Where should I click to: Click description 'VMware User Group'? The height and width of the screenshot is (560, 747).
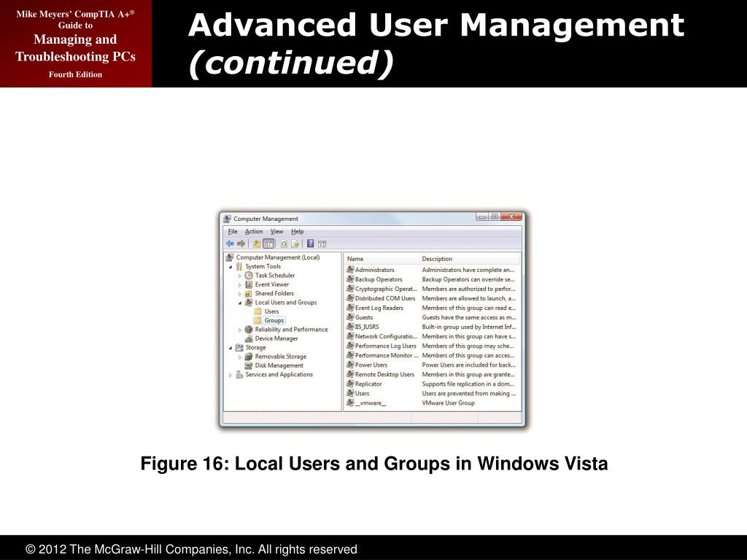(449, 402)
